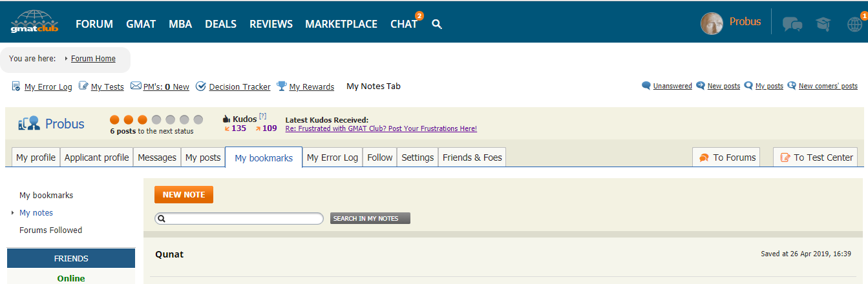The height and width of the screenshot is (284, 868).
Task: Open the MARKETPLACE menu item
Action: point(341,24)
